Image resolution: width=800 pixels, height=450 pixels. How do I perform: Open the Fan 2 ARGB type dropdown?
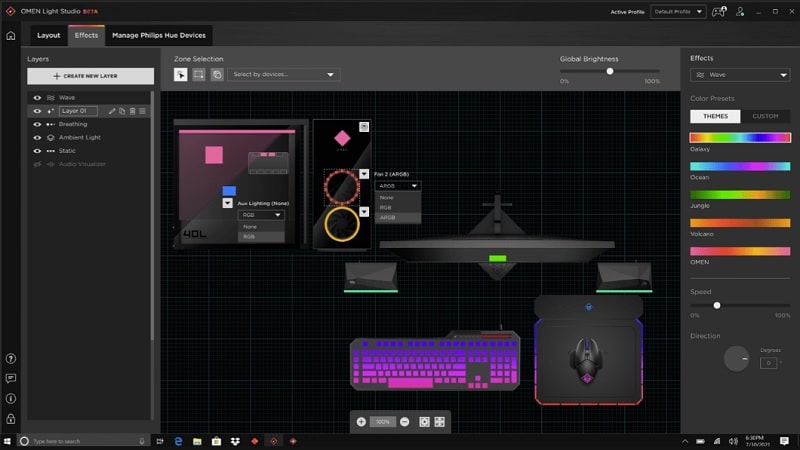[x=397, y=186]
